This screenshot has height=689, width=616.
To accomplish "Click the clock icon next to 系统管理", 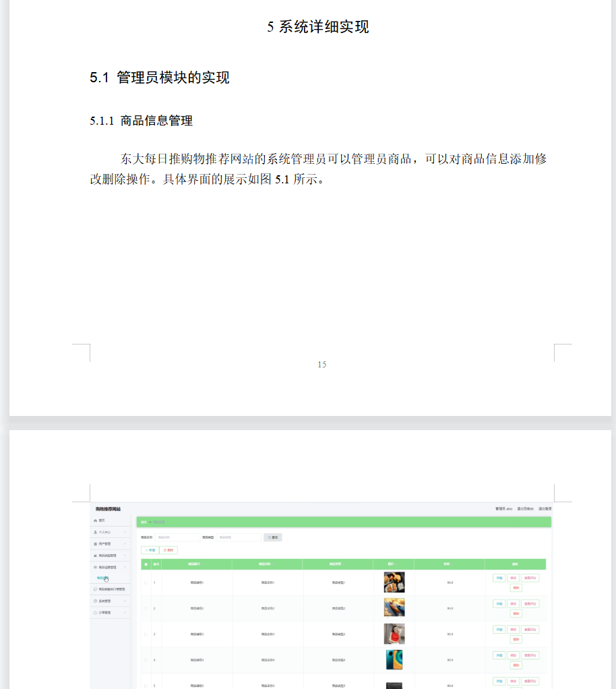I will point(95,601).
